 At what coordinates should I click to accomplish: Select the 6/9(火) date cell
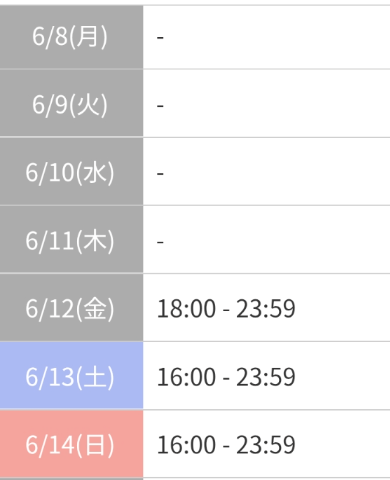(x=71, y=103)
